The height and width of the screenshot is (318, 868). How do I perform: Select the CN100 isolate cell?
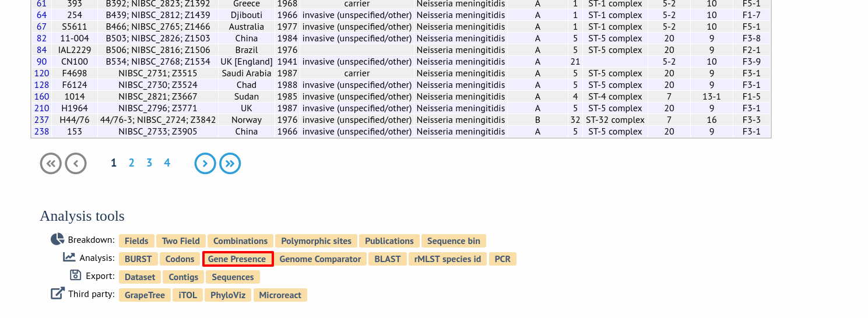(x=75, y=62)
